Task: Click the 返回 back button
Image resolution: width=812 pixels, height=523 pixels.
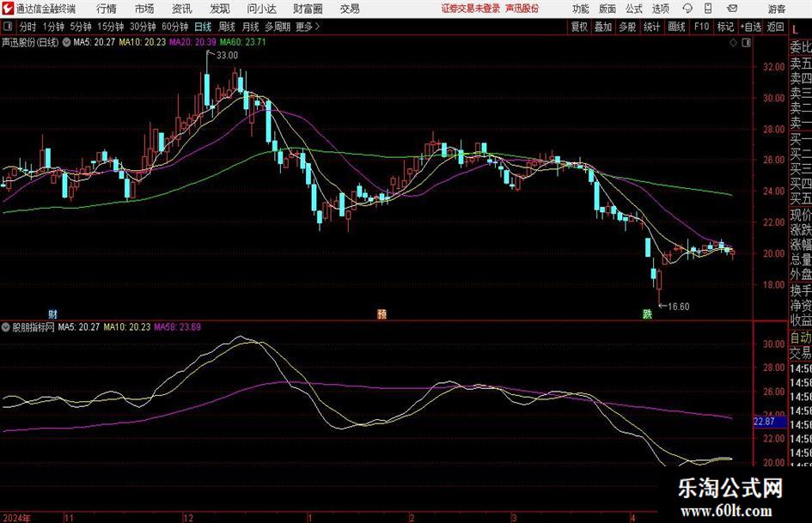Action: [x=775, y=27]
